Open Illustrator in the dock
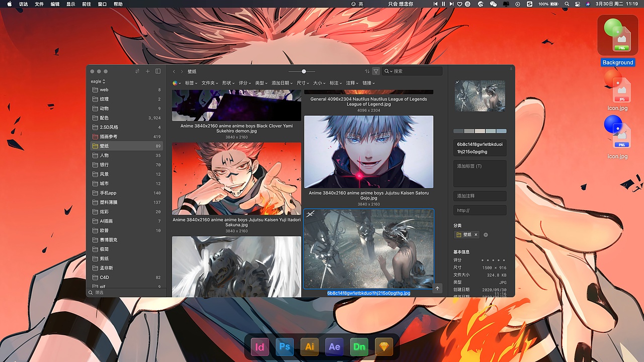The image size is (644, 362). [309, 347]
